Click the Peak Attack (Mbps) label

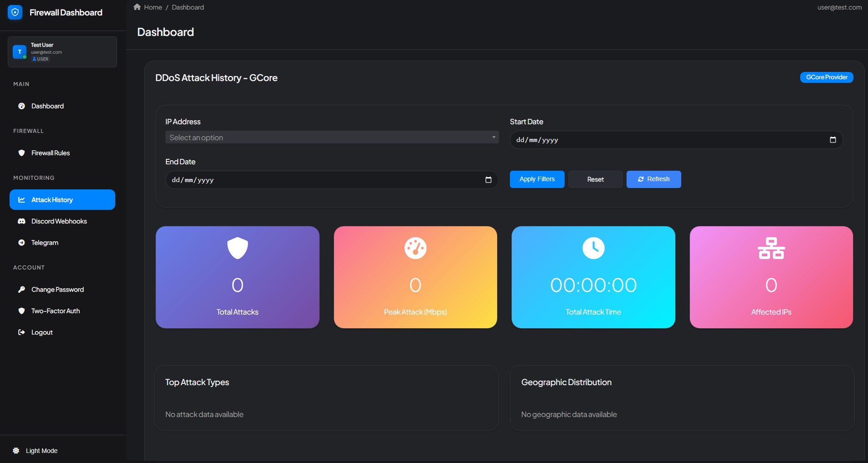click(416, 312)
